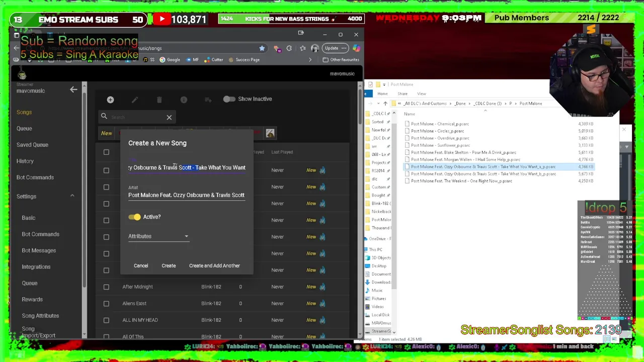Viewport: 644px width, 362px height.
Task: Open Explorer quick access toolbar dropdown
Action: [384, 84]
